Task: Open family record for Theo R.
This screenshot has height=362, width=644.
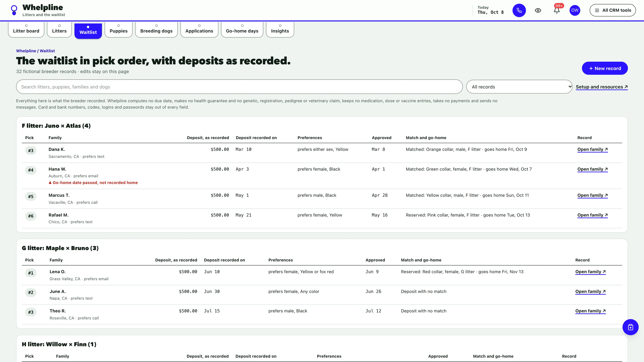Action: point(590,311)
